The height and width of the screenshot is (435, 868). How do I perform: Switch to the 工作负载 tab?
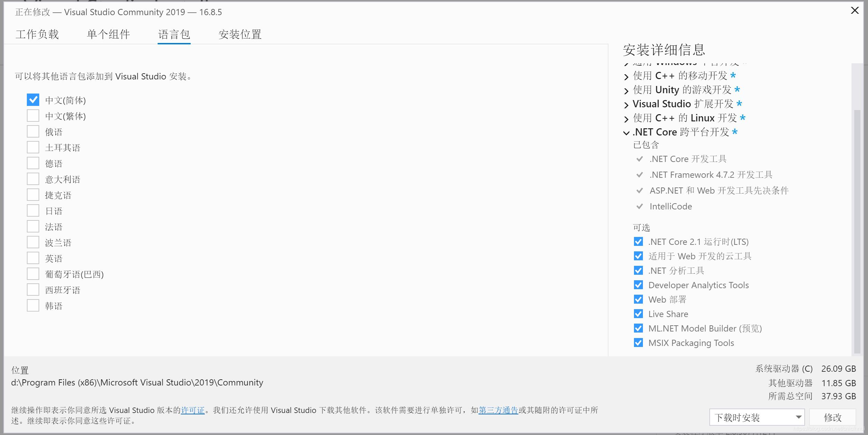tap(37, 34)
